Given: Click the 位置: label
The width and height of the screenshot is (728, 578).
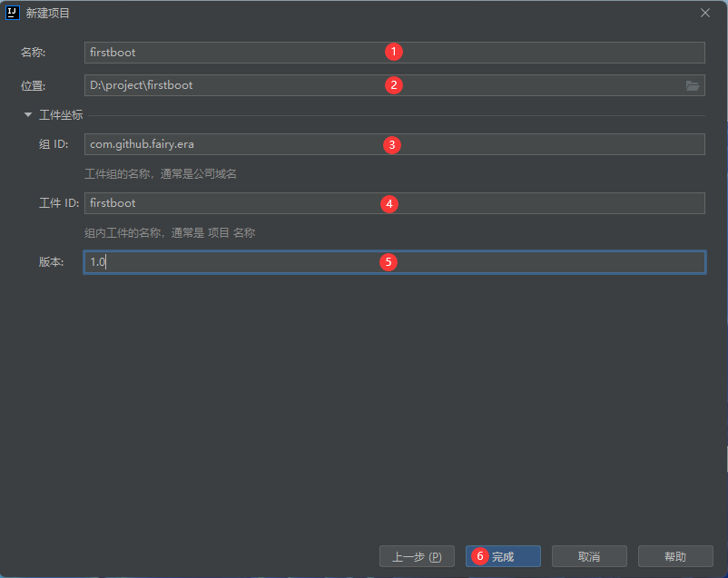Looking at the screenshot, I should [x=33, y=86].
